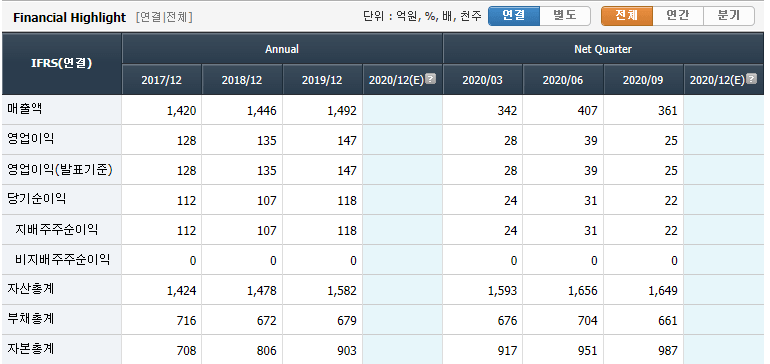
Task: Click 135 in the 영업이익(발표기준) row
Action: [x=267, y=170]
